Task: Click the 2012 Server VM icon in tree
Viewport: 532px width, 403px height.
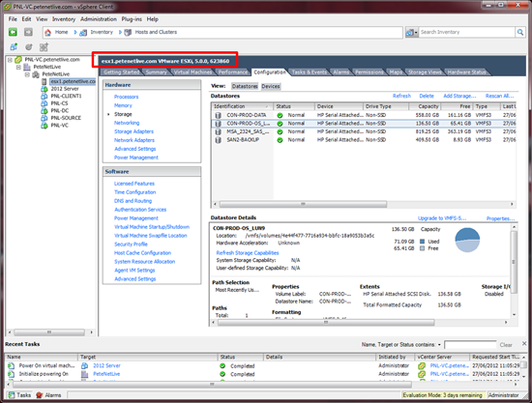Action: pyautogui.click(x=44, y=89)
